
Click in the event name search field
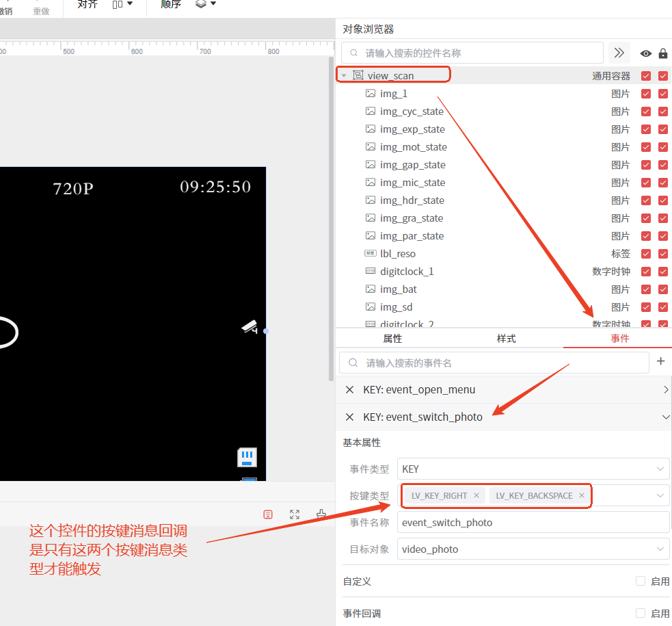[494, 363]
